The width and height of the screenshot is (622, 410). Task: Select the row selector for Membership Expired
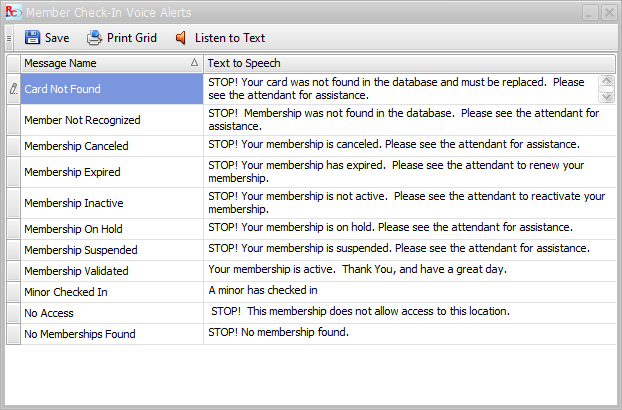13,172
